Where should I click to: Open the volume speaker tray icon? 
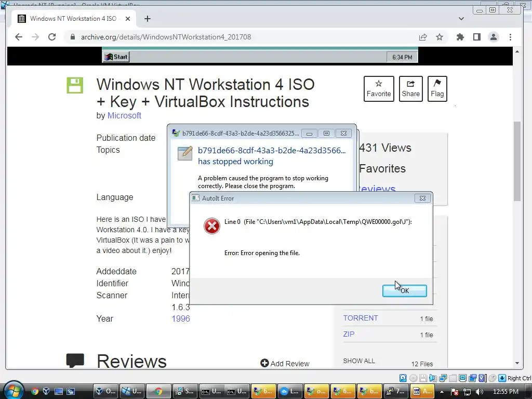[480, 392]
